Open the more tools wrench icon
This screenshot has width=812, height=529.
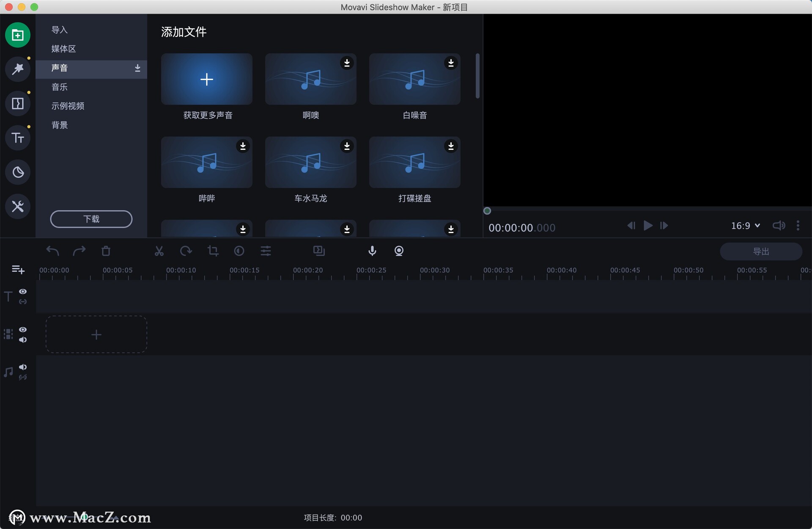[x=18, y=206]
